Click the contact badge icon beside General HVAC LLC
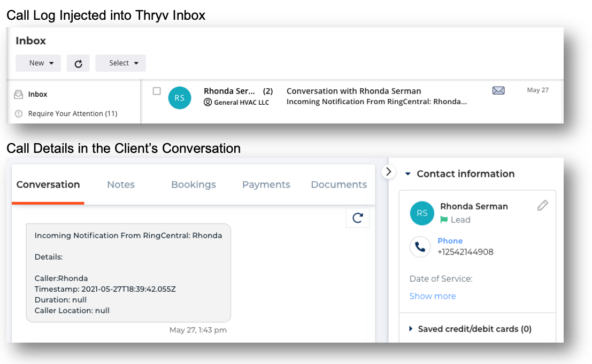This screenshot has width=592, height=364. click(x=208, y=101)
